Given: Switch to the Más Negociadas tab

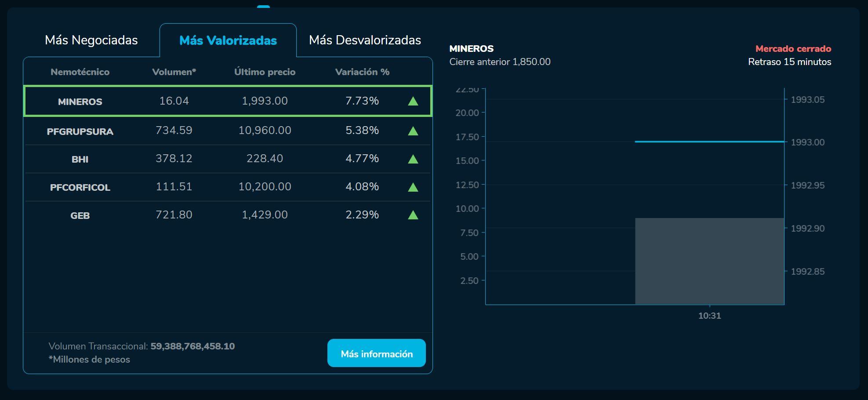Looking at the screenshot, I should 91,40.
